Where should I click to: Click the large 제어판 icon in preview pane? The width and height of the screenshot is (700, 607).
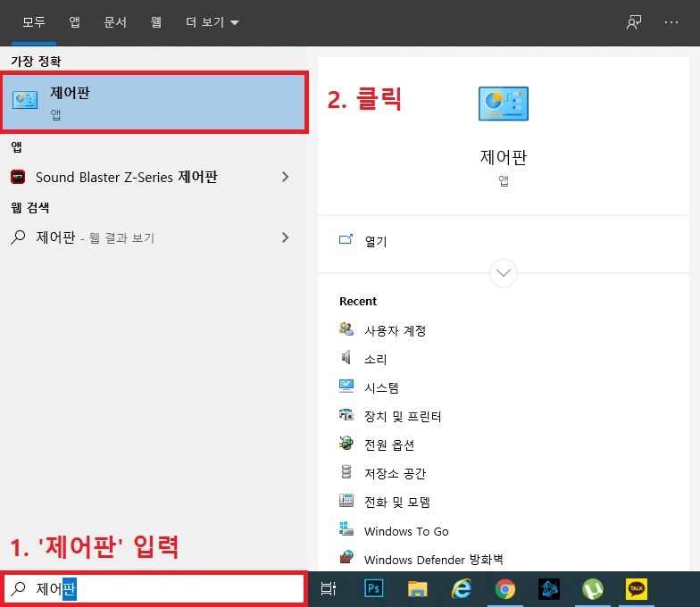[x=504, y=104]
